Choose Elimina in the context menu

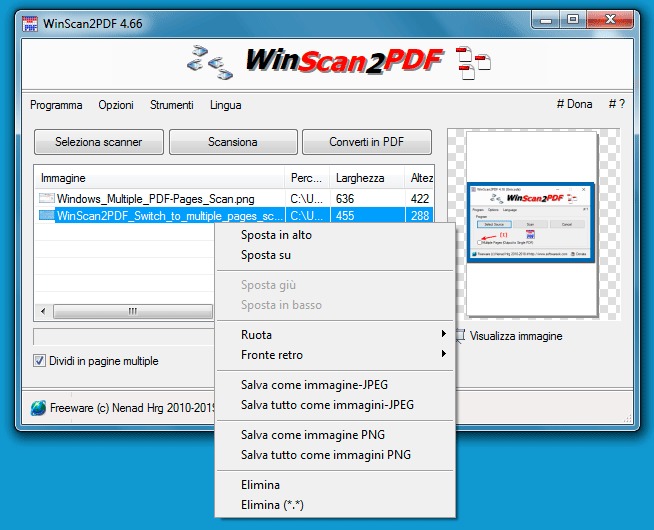coord(261,485)
